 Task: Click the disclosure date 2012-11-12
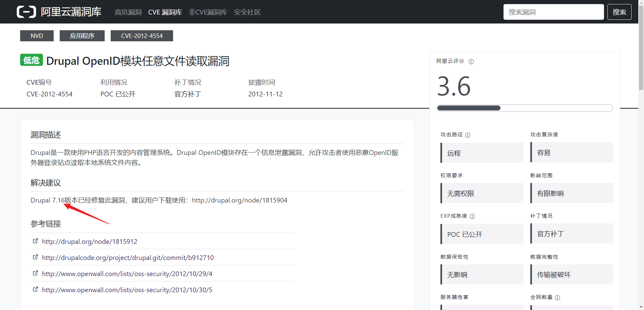pyautogui.click(x=265, y=94)
